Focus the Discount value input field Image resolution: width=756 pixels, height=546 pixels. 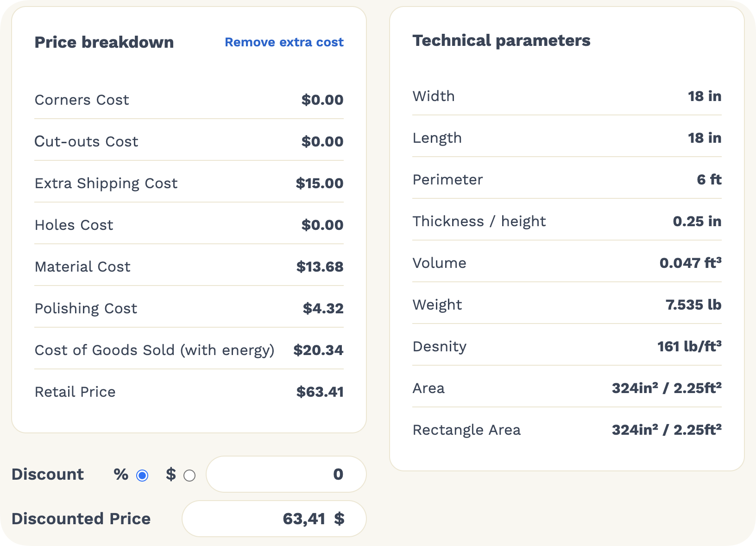coord(286,474)
